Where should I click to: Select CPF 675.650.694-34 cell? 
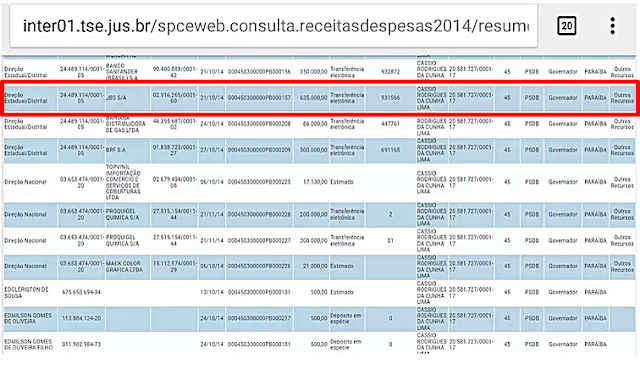tap(81, 292)
